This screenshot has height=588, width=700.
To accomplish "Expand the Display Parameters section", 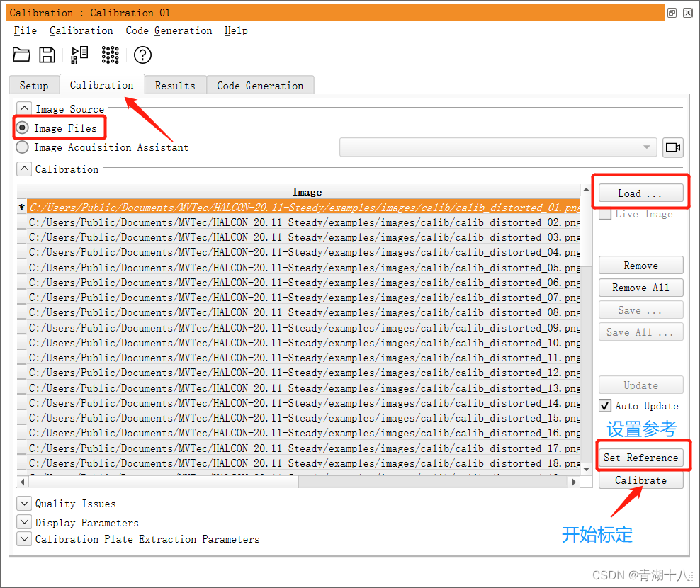I will (x=24, y=521).
